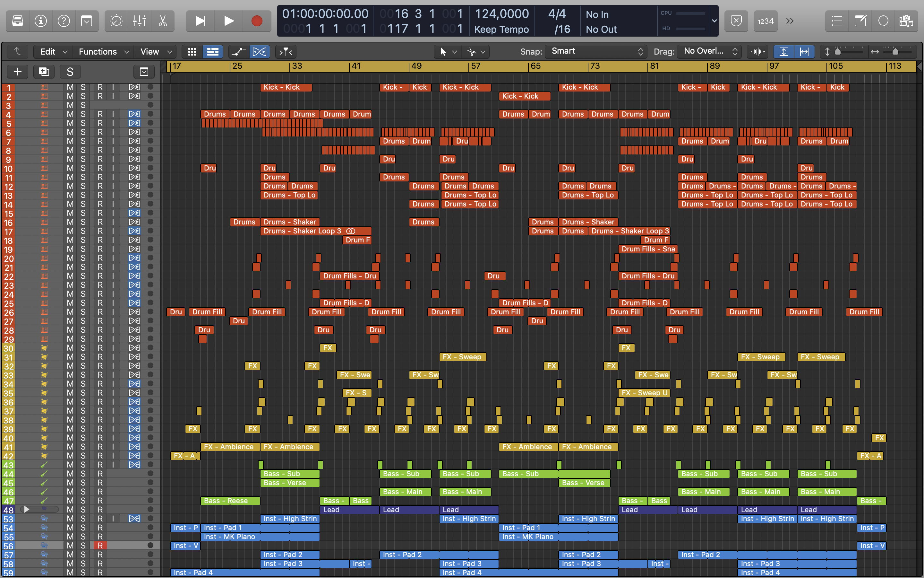Toggle horizontal auto zoom

[x=804, y=52]
